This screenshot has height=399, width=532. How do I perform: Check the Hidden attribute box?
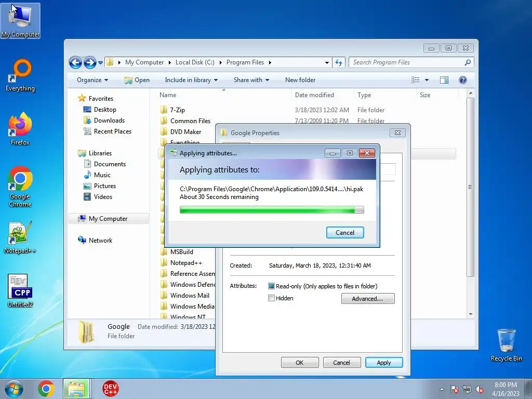(271, 298)
